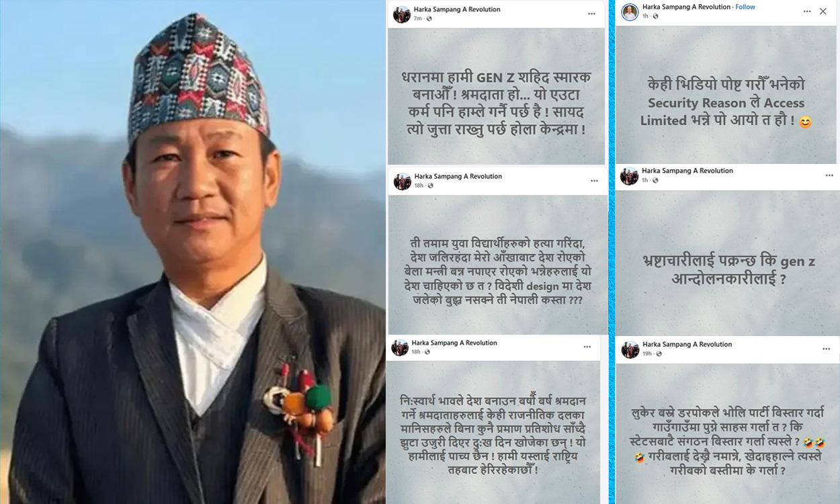Close the Security Reason post overlay
Screen dimensions: 840x504
tap(823, 11)
